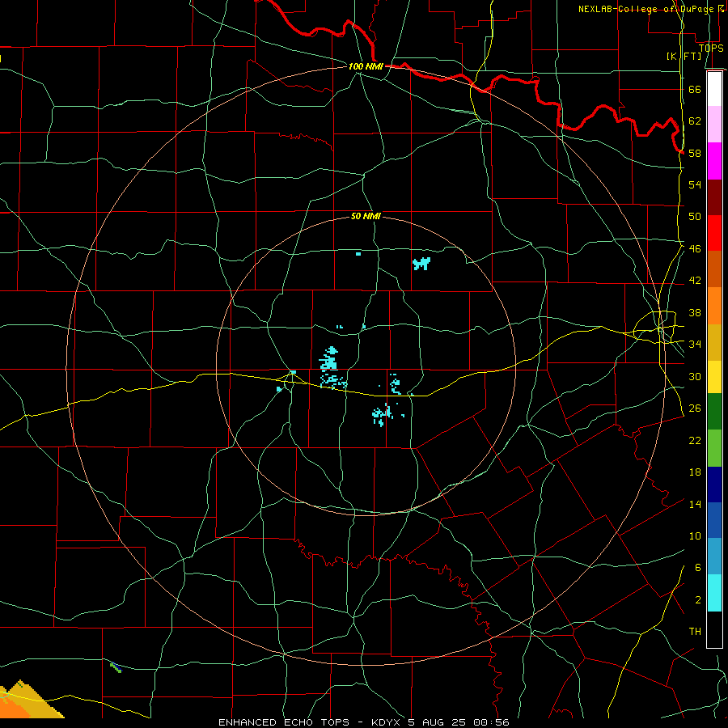Click the "54" legend value
The width and height of the screenshot is (728, 728).
(x=695, y=184)
